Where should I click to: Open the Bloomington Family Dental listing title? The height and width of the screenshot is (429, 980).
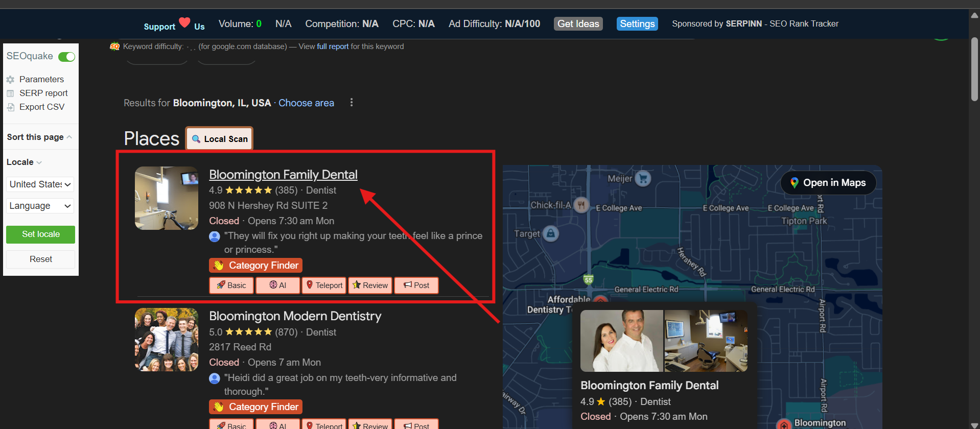283,175
